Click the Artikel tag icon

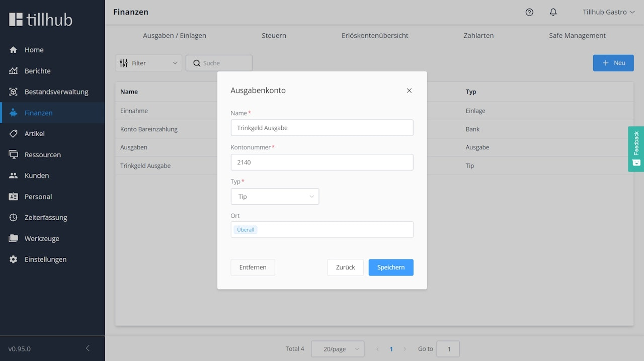click(x=14, y=134)
